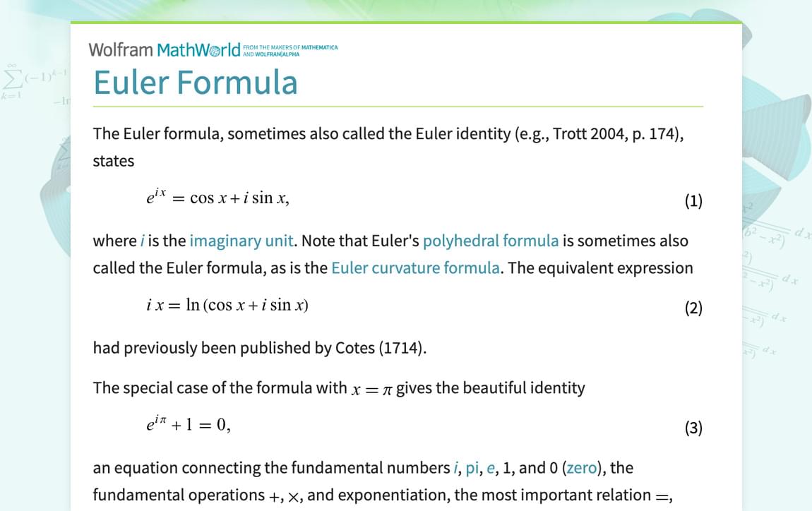Click equation number (3) label
The width and height of the screenshot is (812, 511).
[x=693, y=428]
